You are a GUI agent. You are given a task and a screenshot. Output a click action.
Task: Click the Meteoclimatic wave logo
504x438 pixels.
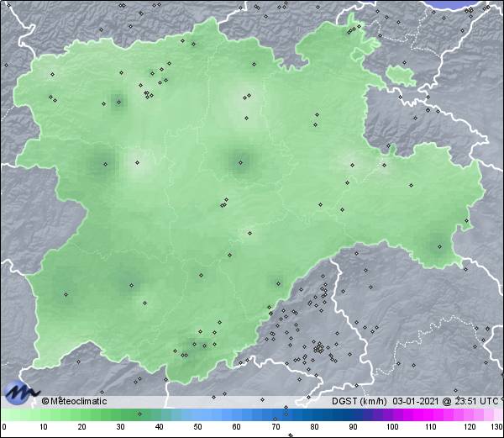[20, 392]
